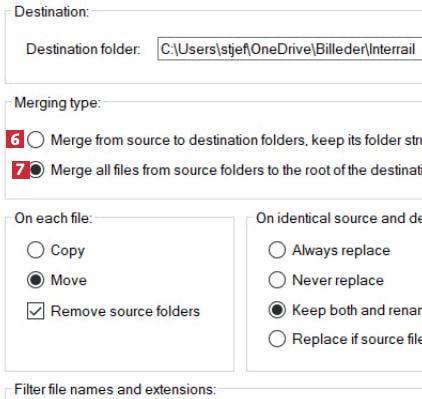The image size is (422, 399).
Task: Click the 'Remove source folders' label text
Action: tap(125, 311)
